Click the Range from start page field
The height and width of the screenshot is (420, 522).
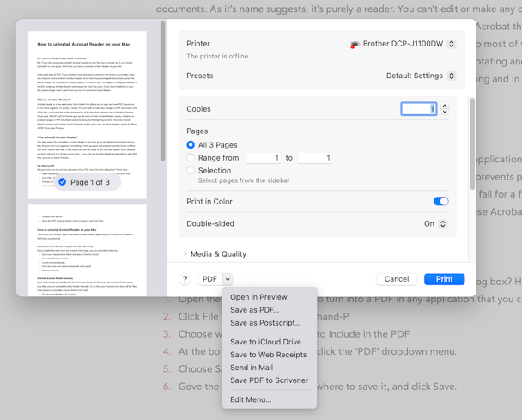tap(264, 158)
